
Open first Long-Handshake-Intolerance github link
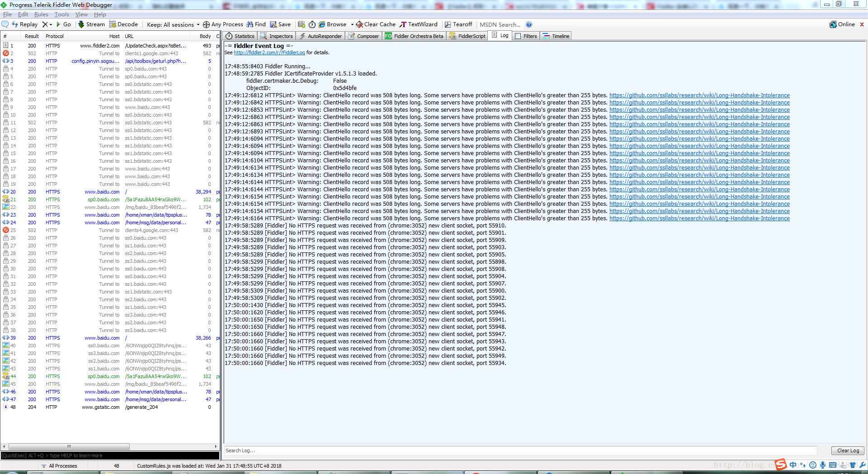699,95
